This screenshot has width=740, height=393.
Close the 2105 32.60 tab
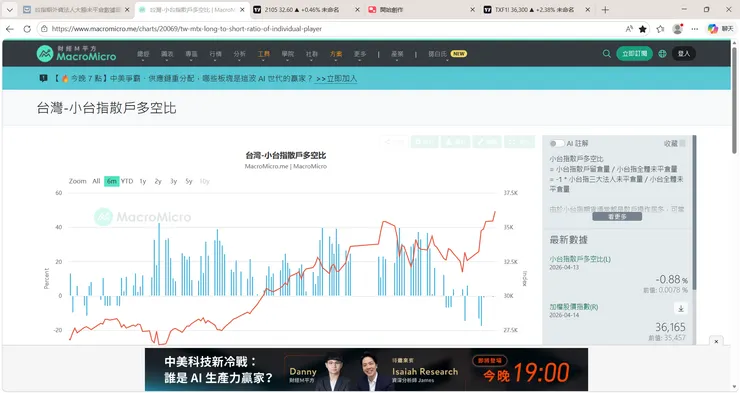pos(357,9)
